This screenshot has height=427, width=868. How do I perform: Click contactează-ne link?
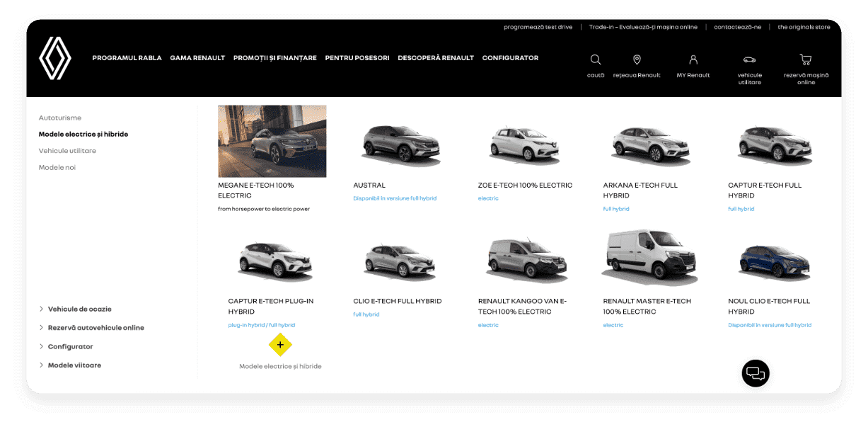click(738, 27)
